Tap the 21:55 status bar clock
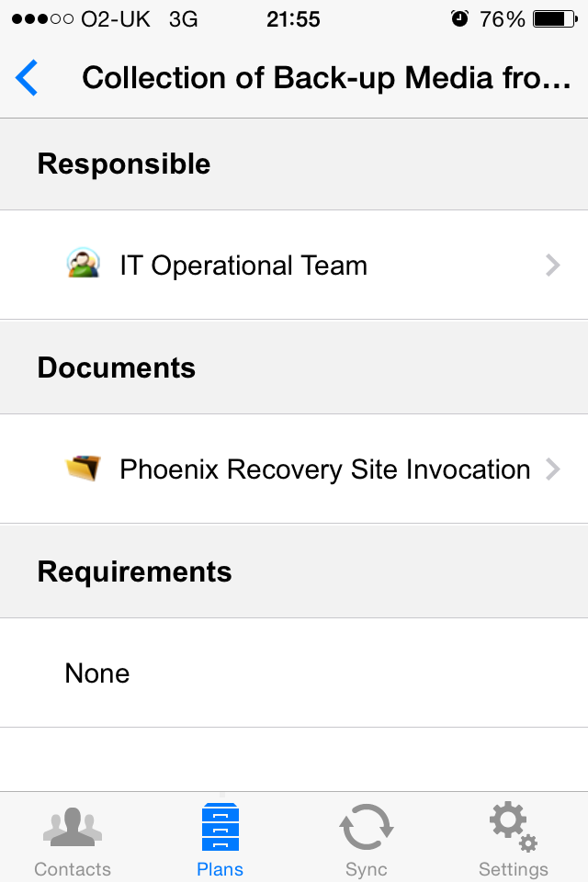The height and width of the screenshot is (882, 588). click(293, 19)
